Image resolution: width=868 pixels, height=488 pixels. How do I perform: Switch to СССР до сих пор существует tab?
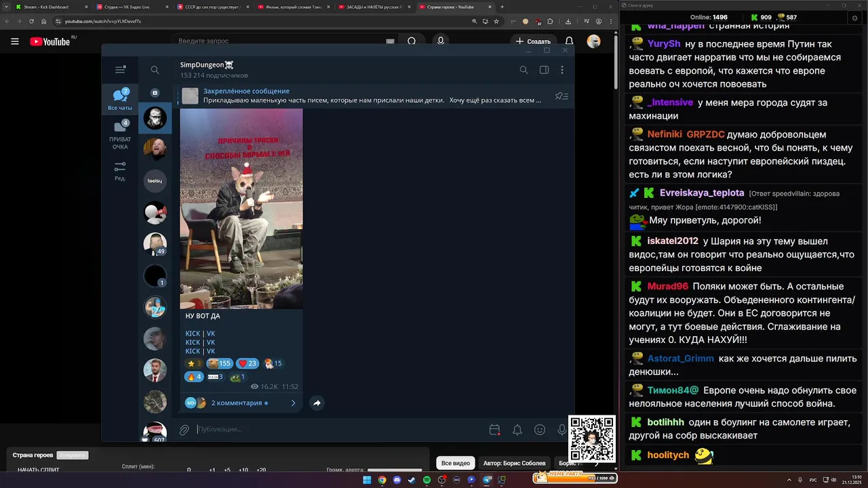[x=213, y=7]
